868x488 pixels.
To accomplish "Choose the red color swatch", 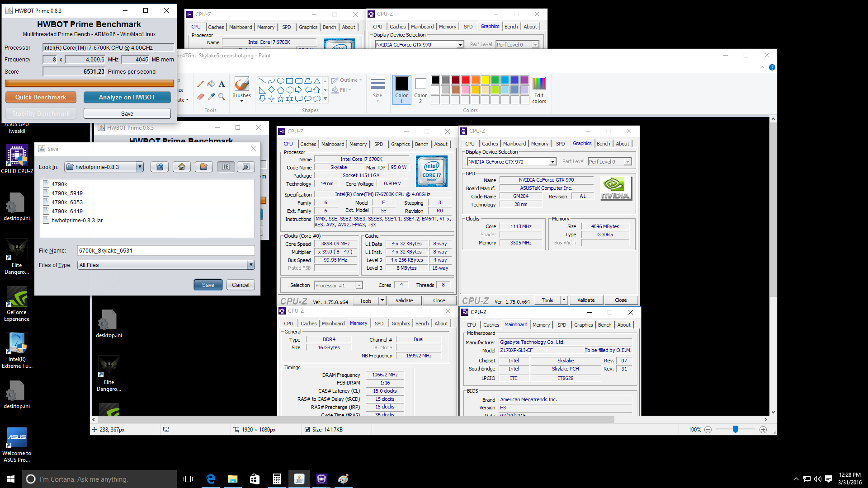I will pos(465,80).
